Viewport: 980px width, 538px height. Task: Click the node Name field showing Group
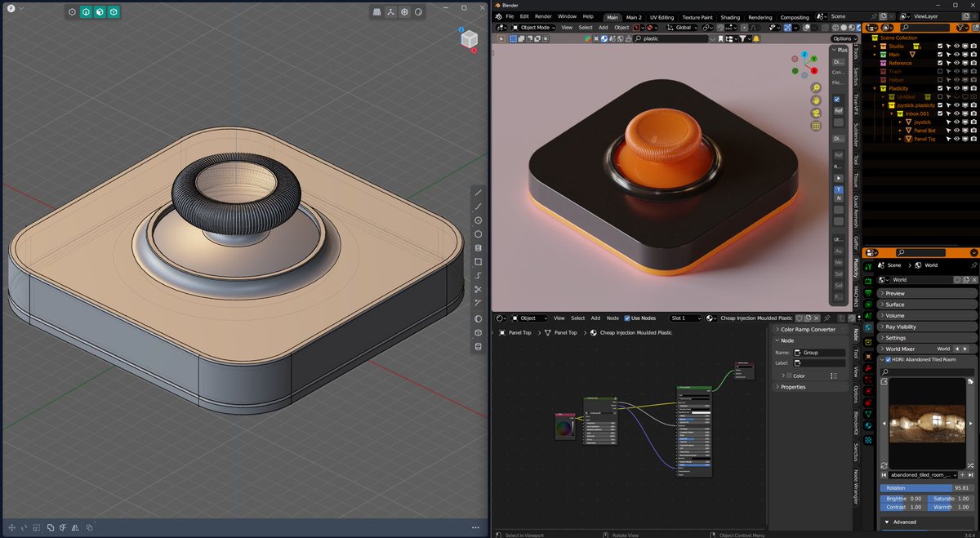(x=819, y=353)
